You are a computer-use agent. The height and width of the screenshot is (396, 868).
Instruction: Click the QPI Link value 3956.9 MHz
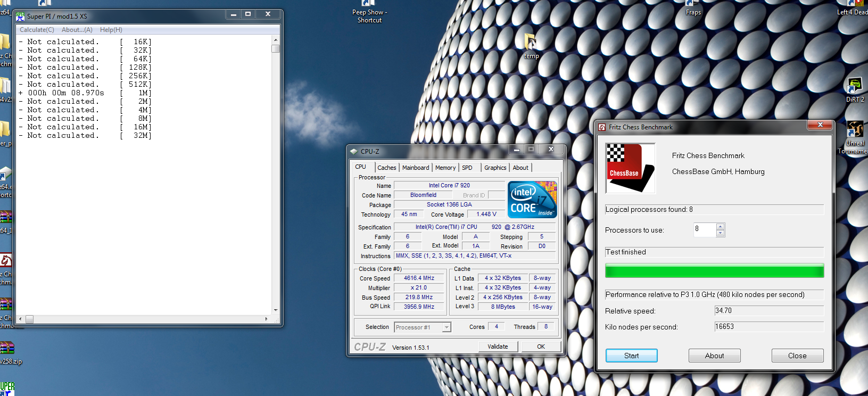pyautogui.click(x=419, y=307)
